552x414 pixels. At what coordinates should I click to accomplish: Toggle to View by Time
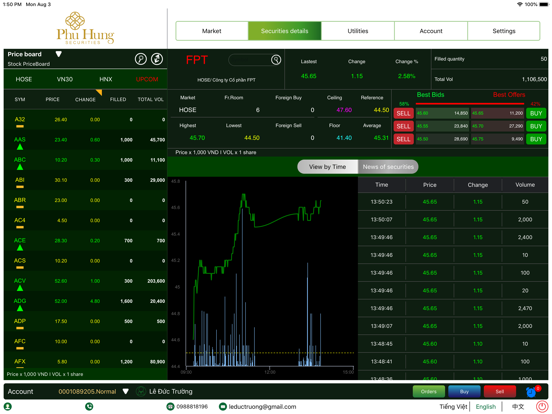[x=328, y=167]
